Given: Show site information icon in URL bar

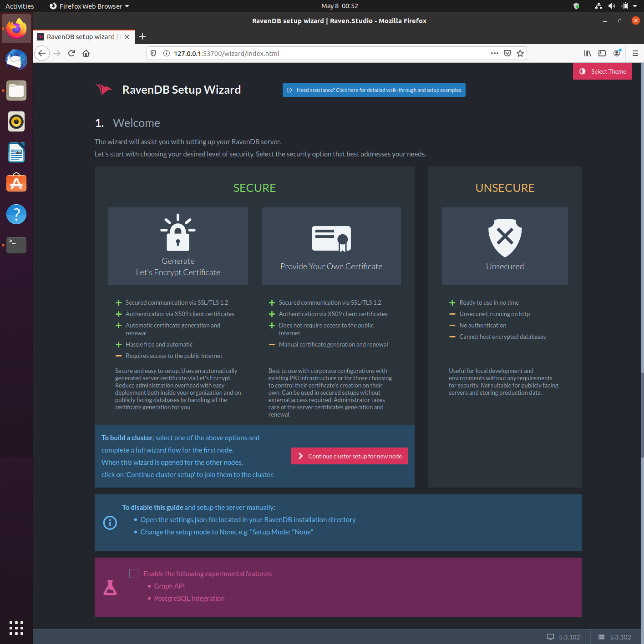Looking at the screenshot, I should [167, 53].
